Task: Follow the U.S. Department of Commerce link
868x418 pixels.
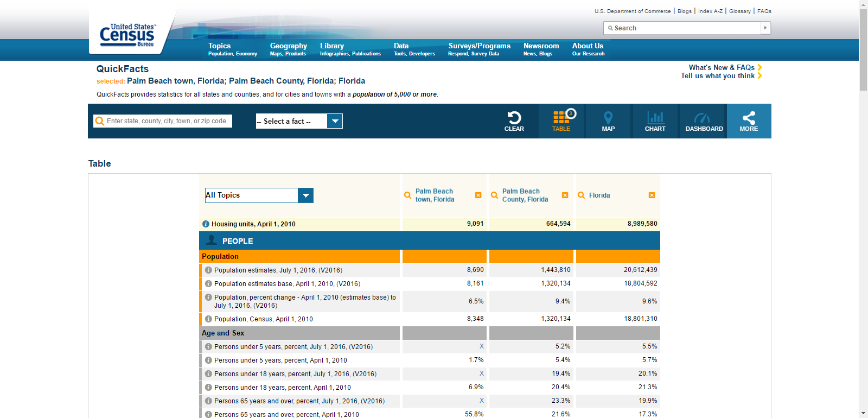Action: [x=633, y=11]
